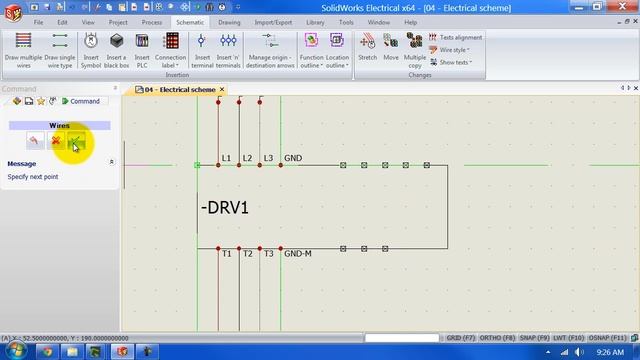Pin the Command side panel
Image resolution: width=640 pixels, height=360 pixels.
(115, 88)
